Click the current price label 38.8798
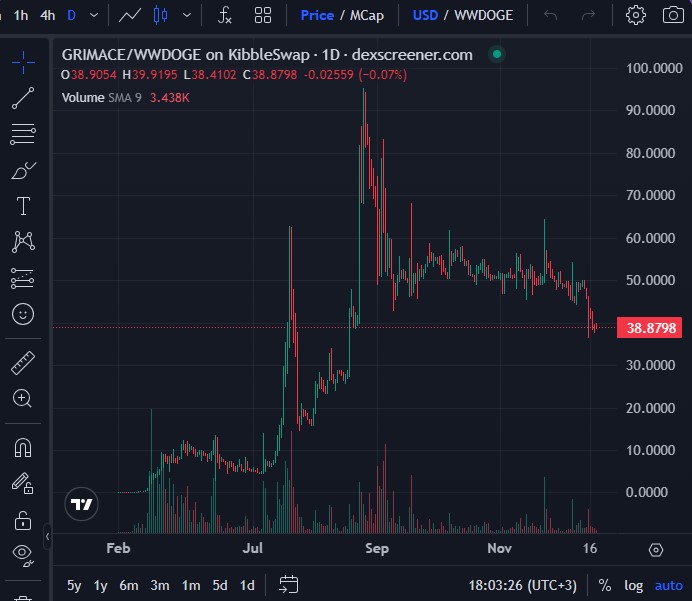 pos(649,328)
